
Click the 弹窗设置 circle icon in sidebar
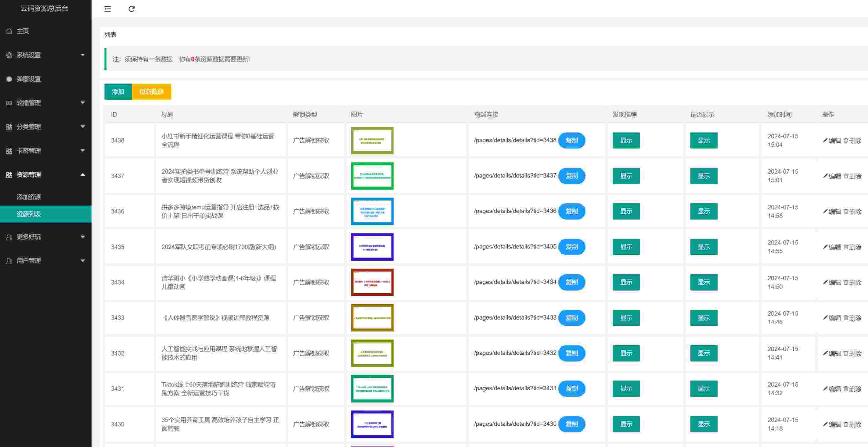point(9,79)
